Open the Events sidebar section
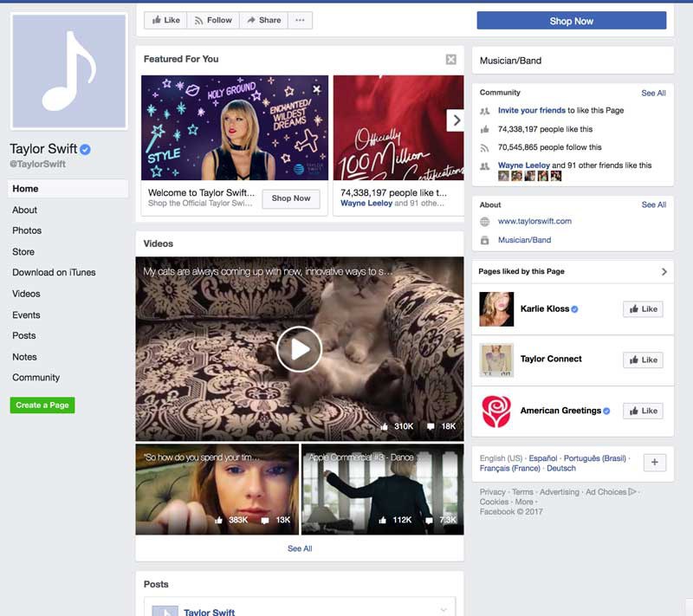693x616 pixels. point(26,315)
